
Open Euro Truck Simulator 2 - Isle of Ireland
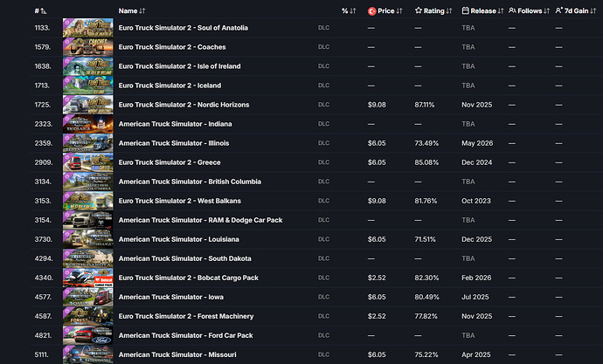[x=180, y=66]
